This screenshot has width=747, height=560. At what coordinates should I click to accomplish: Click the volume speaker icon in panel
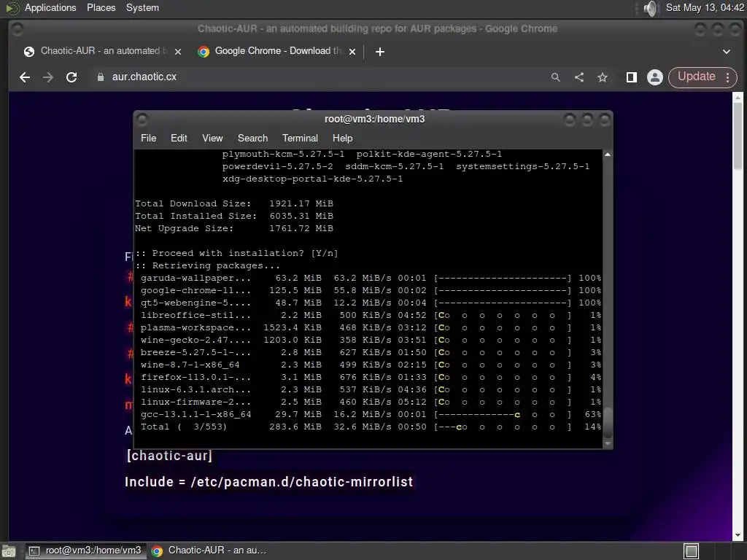650,8
